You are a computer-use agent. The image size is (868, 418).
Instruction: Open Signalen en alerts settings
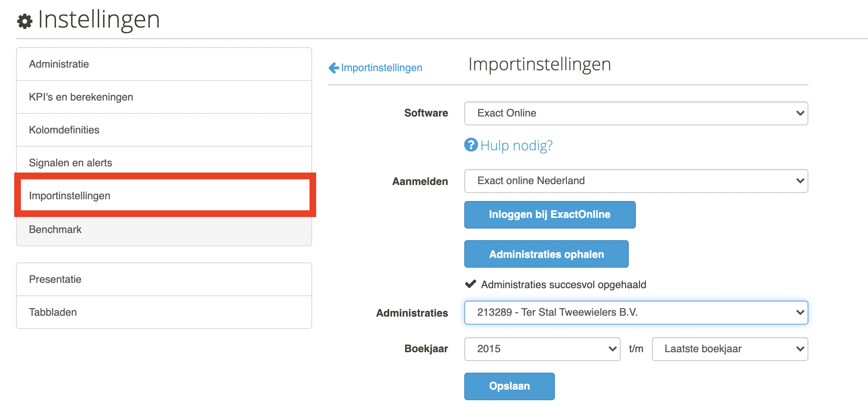click(164, 163)
